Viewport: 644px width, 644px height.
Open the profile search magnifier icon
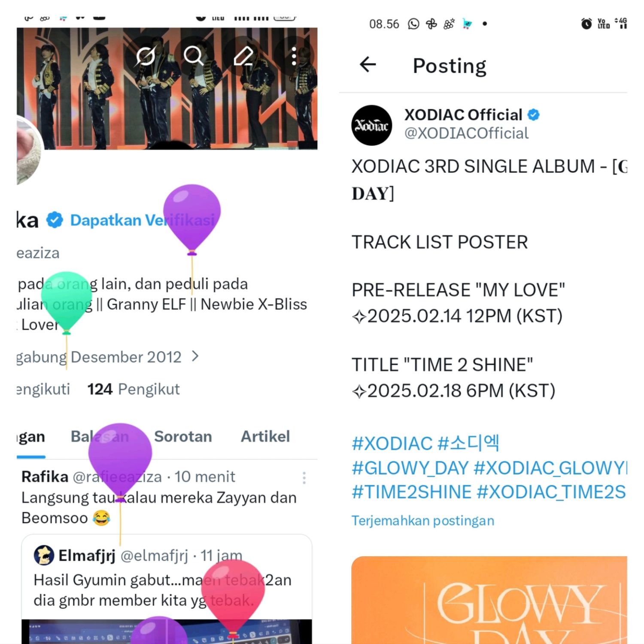[x=193, y=56]
